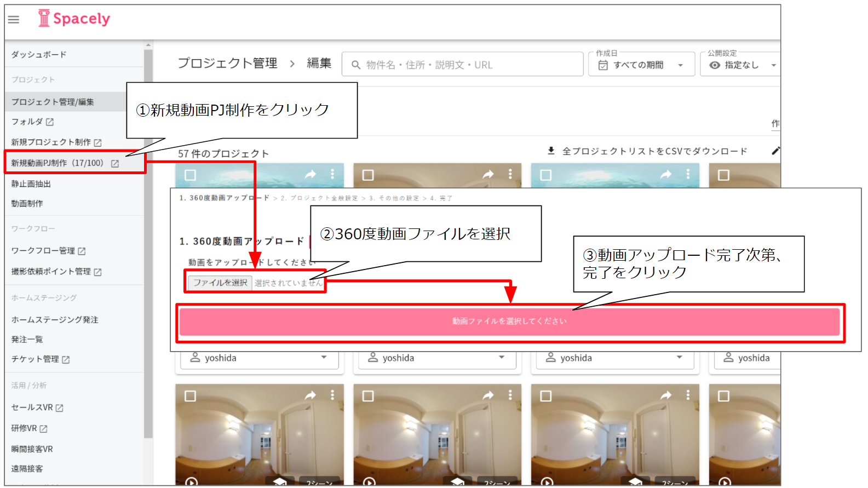Click share arrow on first bottom-row room card
Viewport: 868px width, 488px height.
point(311,395)
